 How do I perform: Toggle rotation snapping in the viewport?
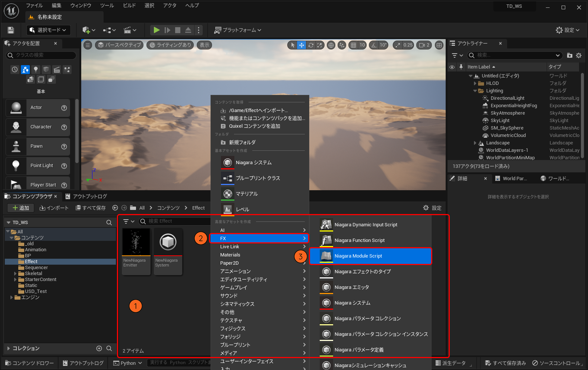(374, 45)
